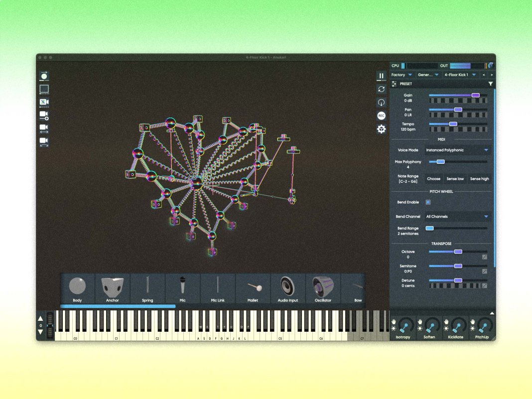This screenshot has height=399, width=532.
Task: Click the filter funnel icon in PRESET header
Action: pos(490,84)
